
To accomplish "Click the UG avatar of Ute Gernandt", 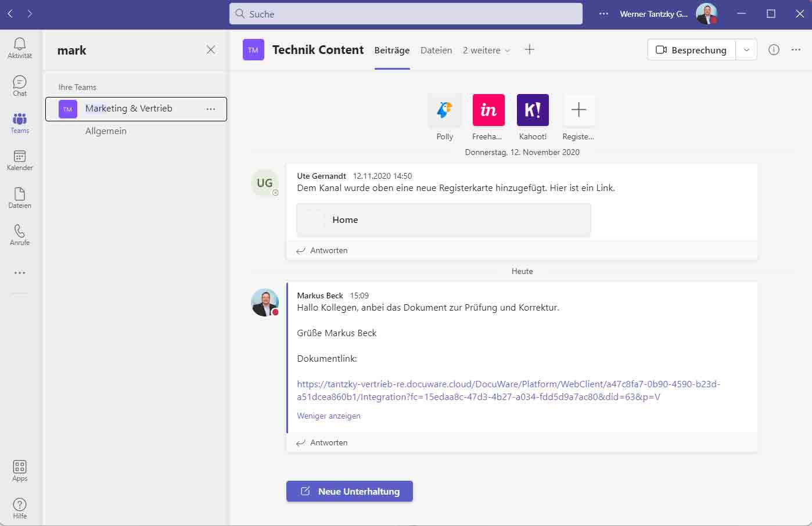I will [265, 183].
